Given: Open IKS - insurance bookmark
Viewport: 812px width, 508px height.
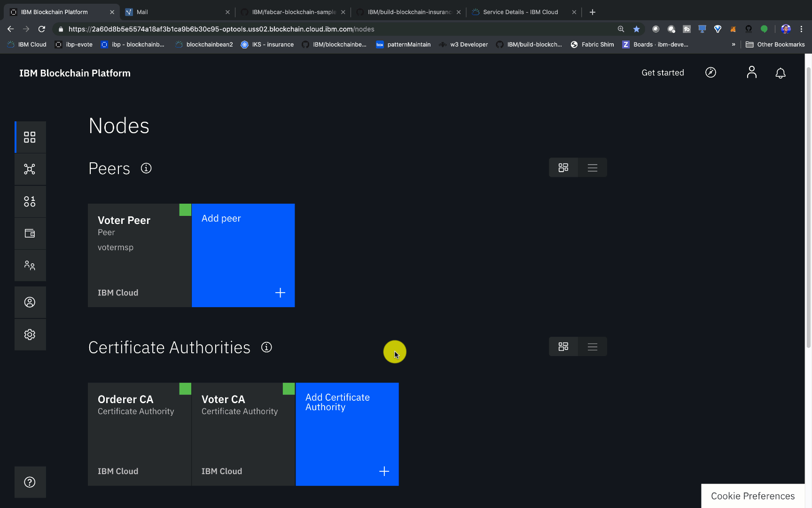Looking at the screenshot, I should [267, 44].
